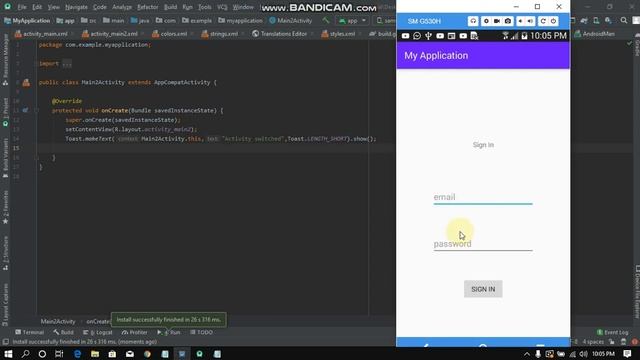Image resolution: width=640 pixels, height=360 pixels.
Task: Click MyApplication breadcrumb in navigation bar
Action: tap(27, 20)
